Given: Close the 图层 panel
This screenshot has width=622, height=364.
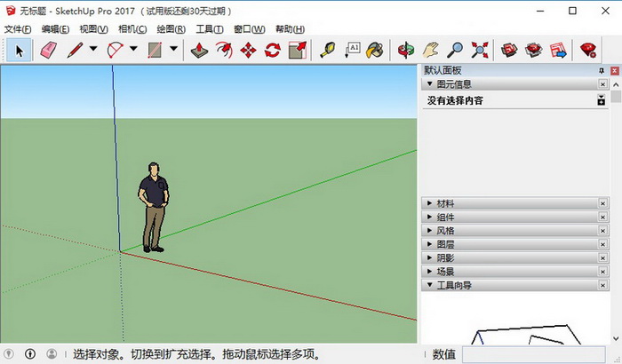Looking at the screenshot, I should (x=603, y=244).
